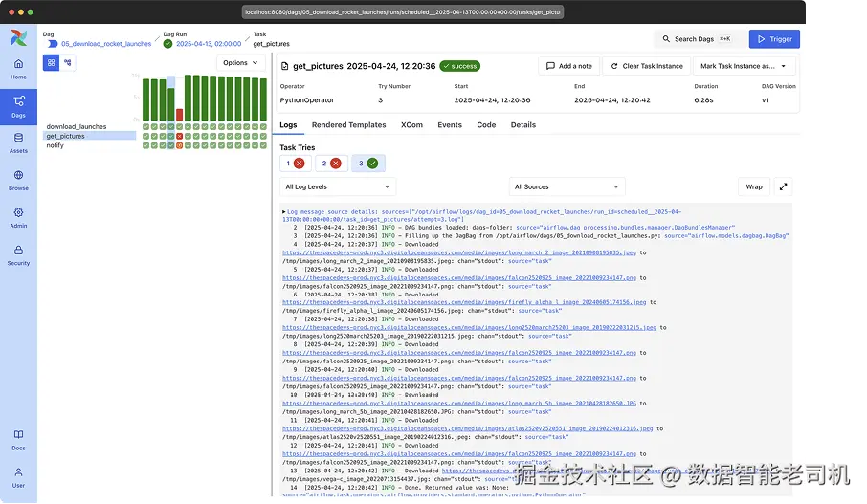Switch to the Events tab
Screen dimensions: 867x504
450,125
